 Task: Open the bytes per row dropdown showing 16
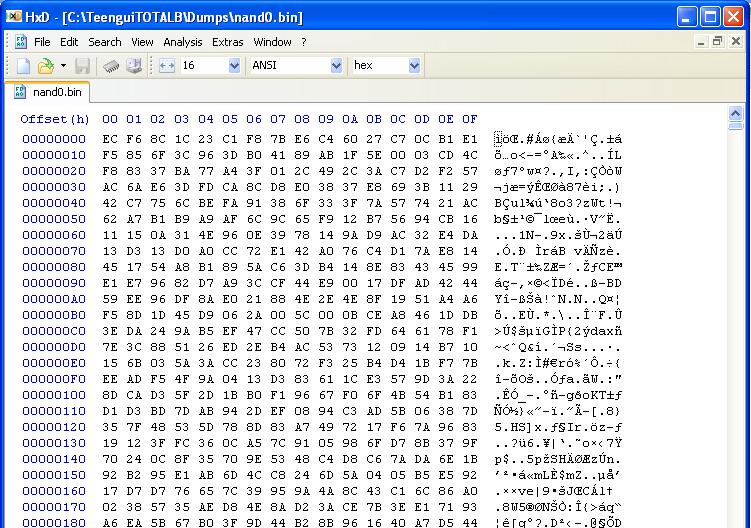234,66
